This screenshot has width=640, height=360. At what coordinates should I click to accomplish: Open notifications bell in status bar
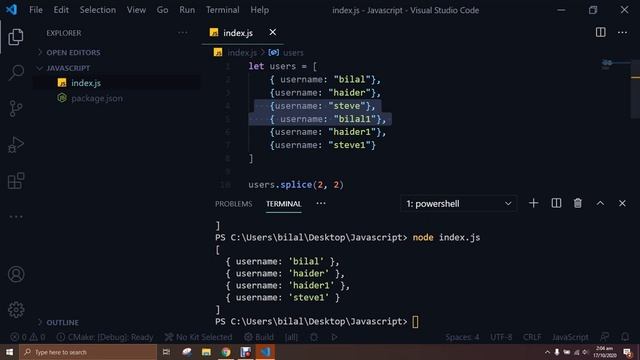tap(625, 337)
